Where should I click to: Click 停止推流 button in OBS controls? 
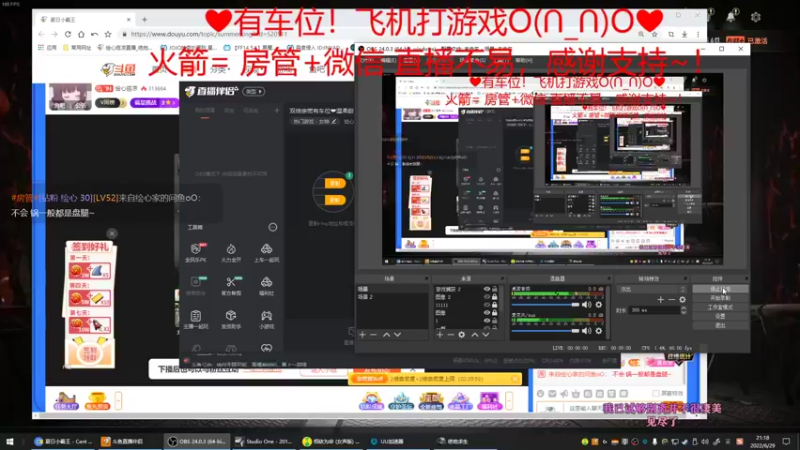point(720,289)
